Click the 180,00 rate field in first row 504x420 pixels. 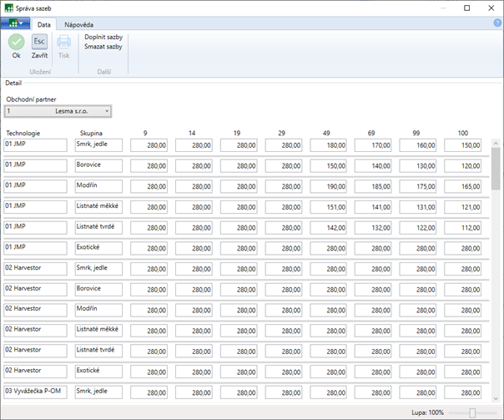329,145
